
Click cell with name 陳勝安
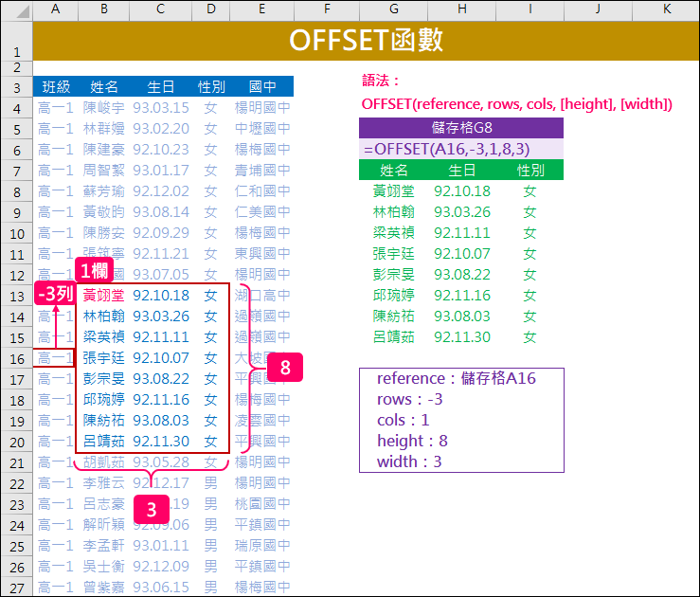104,232
